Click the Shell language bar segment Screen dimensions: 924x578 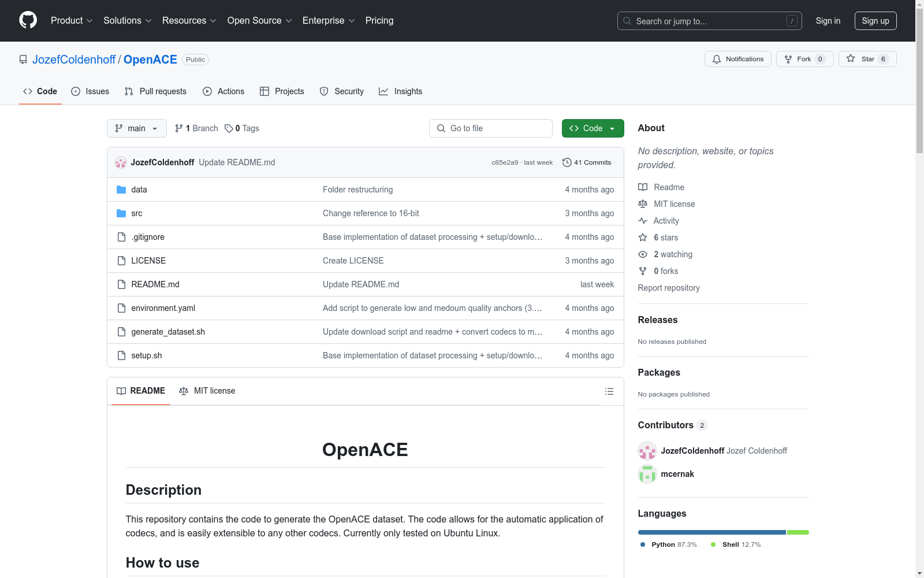click(798, 532)
